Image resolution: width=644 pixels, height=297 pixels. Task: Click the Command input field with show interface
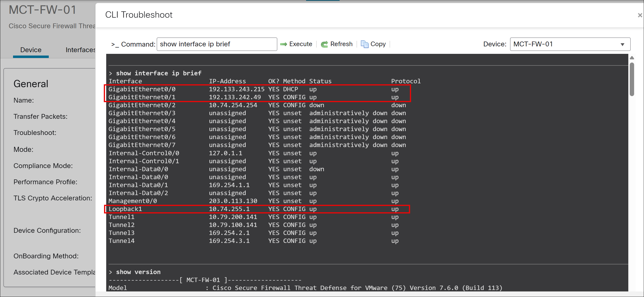click(x=217, y=44)
